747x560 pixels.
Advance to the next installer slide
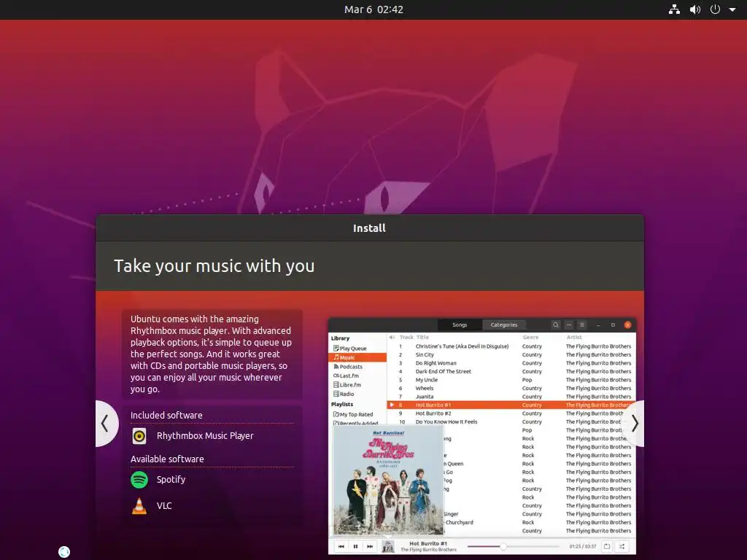coord(634,424)
